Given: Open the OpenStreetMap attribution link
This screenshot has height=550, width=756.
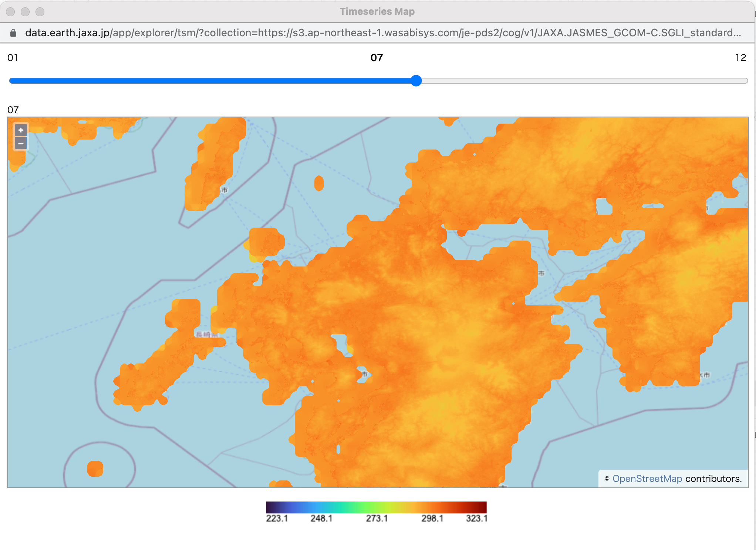Looking at the screenshot, I should [x=647, y=479].
